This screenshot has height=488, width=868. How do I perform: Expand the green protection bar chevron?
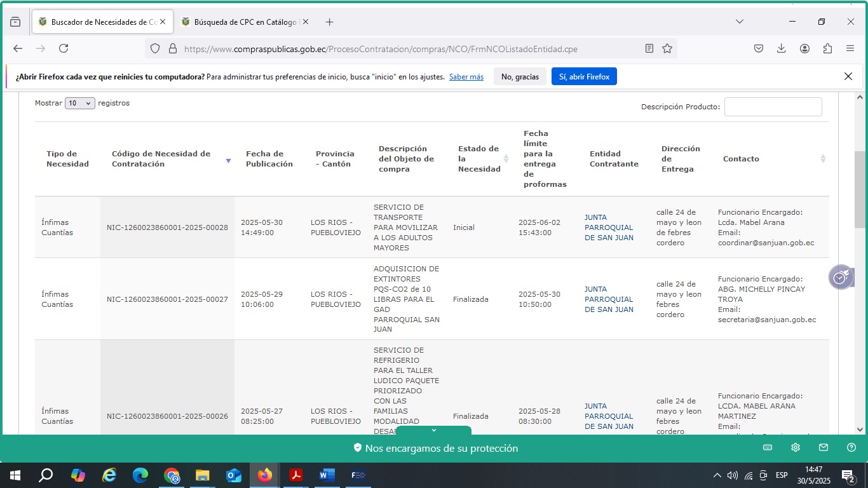(x=433, y=430)
